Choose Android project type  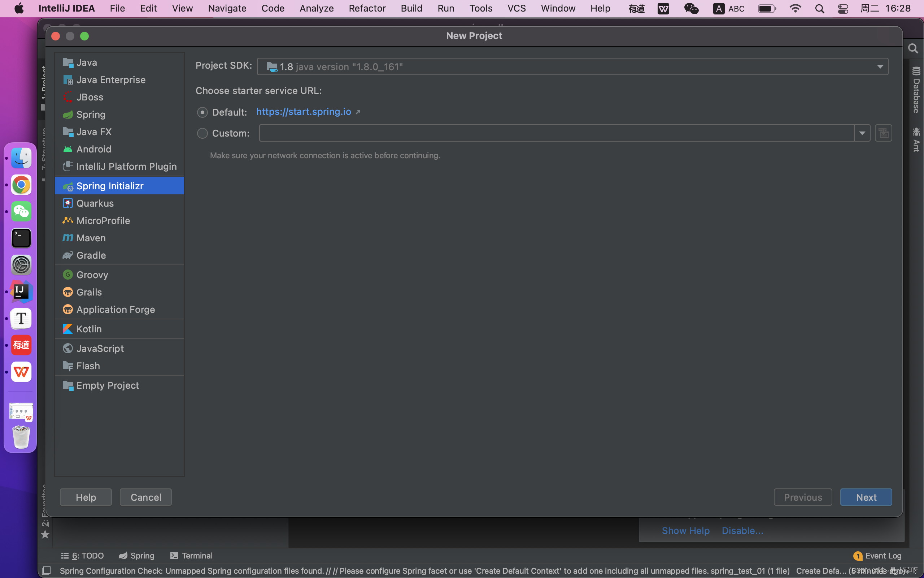pos(119,149)
